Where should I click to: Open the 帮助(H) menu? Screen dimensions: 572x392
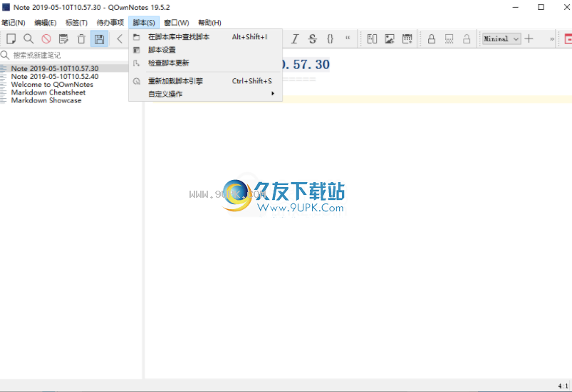pos(209,23)
